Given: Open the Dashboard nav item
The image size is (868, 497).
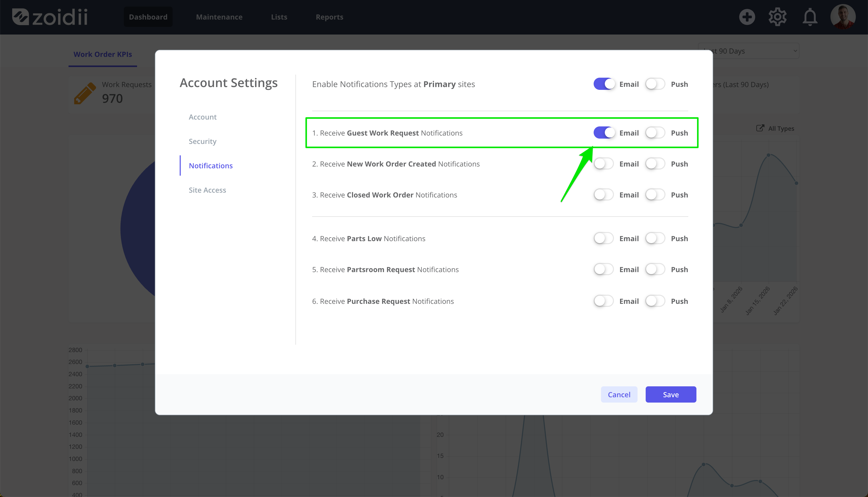Looking at the screenshot, I should (x=148, y=17).
